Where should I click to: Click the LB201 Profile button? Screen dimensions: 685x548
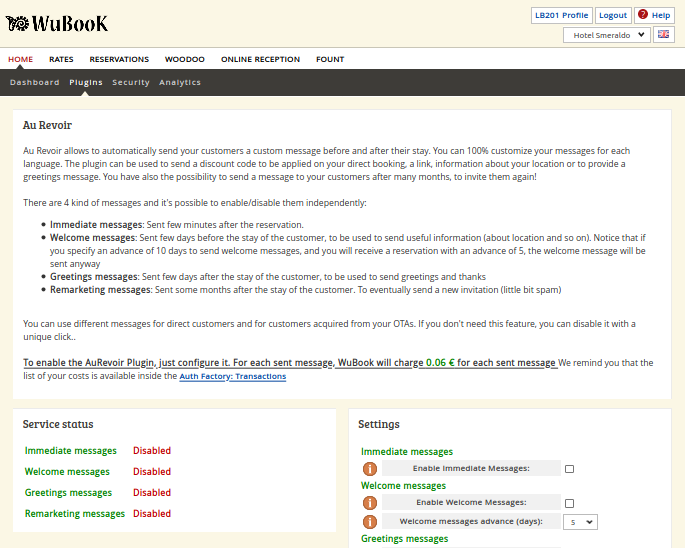click(562, 15)
